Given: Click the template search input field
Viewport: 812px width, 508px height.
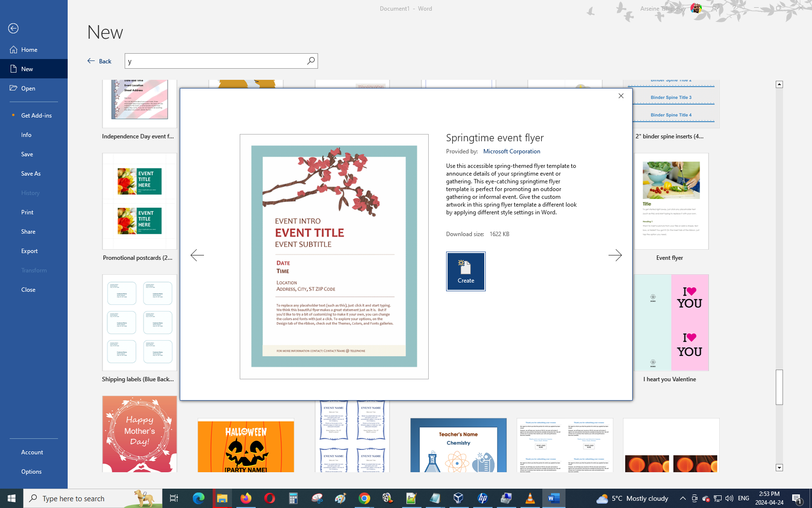Looking at the screenshot, I should [x=215, y=61].
